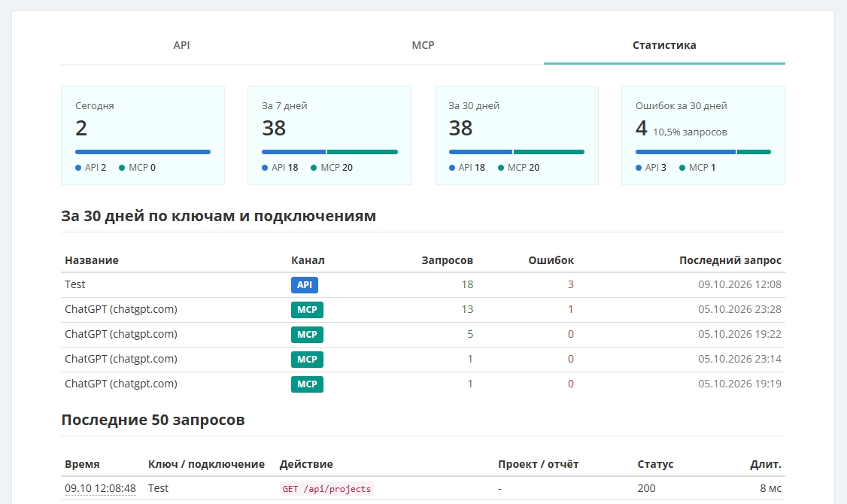The width and height of the screenshot is (847, 504).
Task: Click MCP badge in row with 5 requests
Action: 307,335
